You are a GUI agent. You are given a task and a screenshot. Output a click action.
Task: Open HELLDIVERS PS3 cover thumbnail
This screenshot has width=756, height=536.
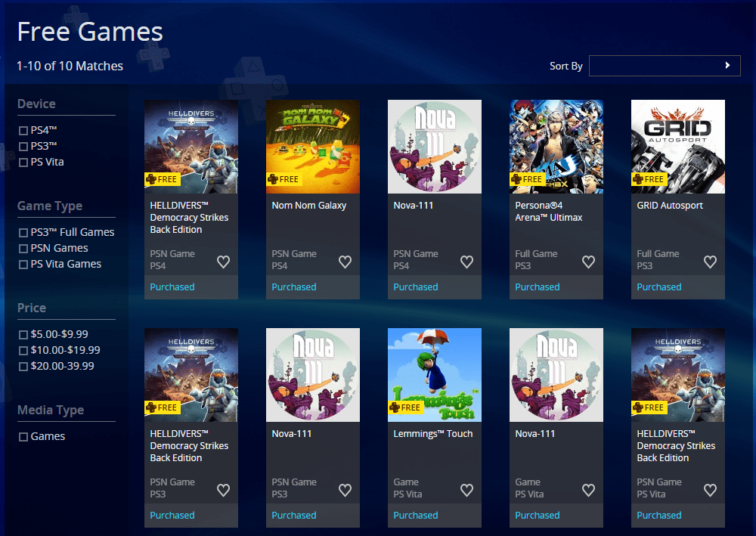(x=191, y=375)
